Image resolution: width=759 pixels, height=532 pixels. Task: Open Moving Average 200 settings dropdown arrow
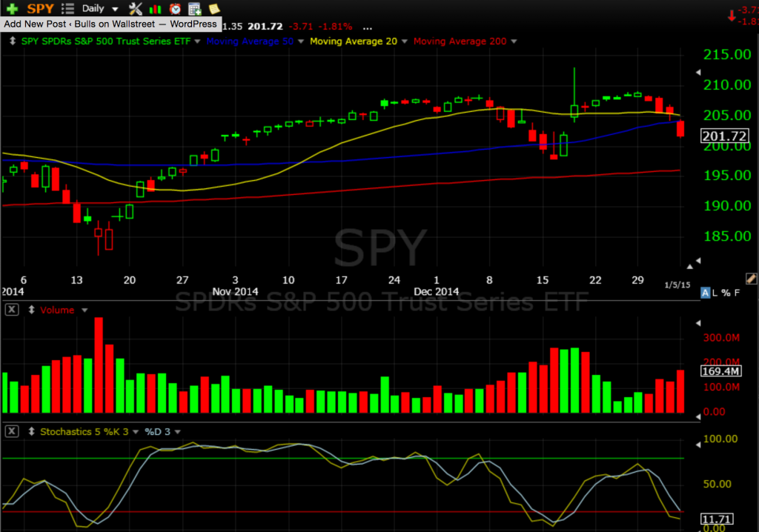click(x=514, y=41)
